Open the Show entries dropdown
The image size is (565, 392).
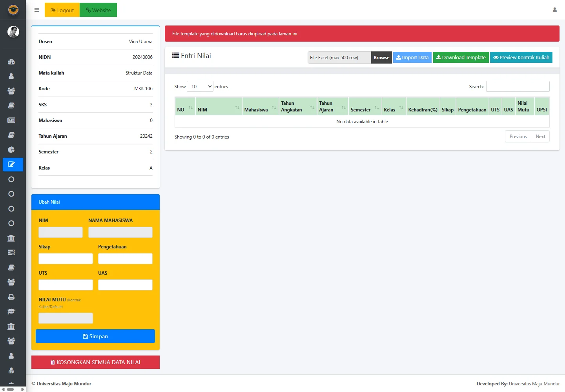(200, 87)
